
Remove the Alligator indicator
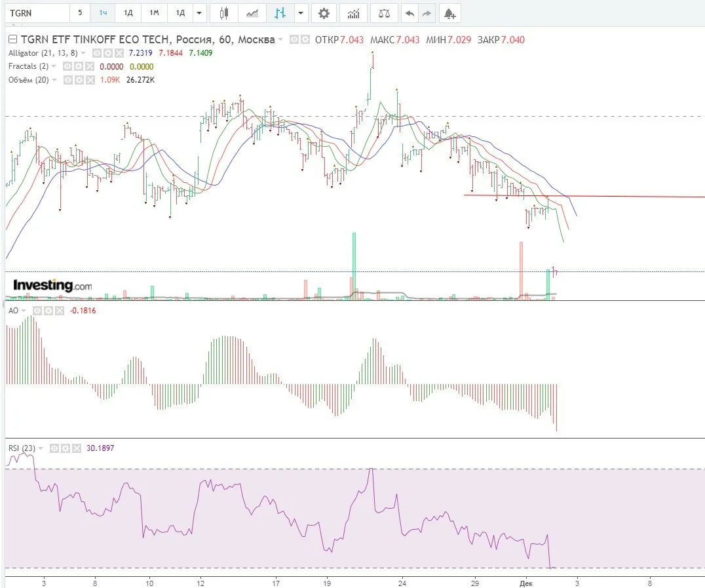pos(119,53)
